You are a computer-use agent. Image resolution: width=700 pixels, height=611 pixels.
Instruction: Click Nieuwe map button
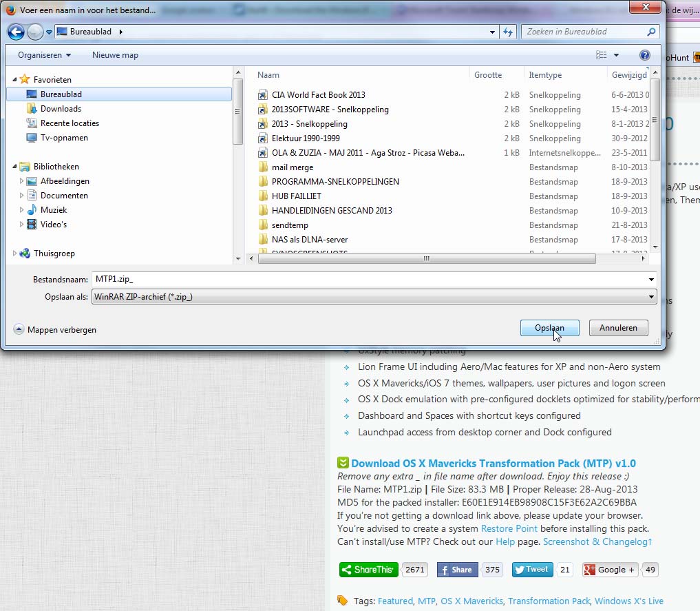[115, 55]
